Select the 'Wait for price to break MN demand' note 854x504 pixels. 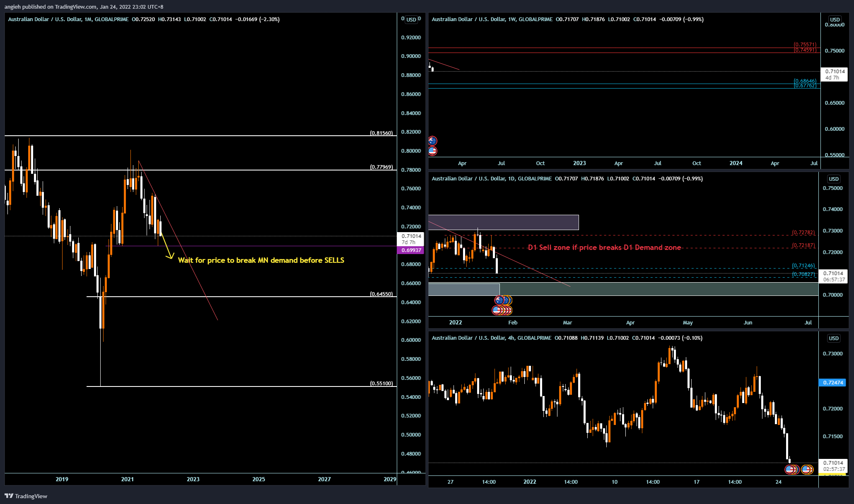pyautogui.click(x=261, y=260)
